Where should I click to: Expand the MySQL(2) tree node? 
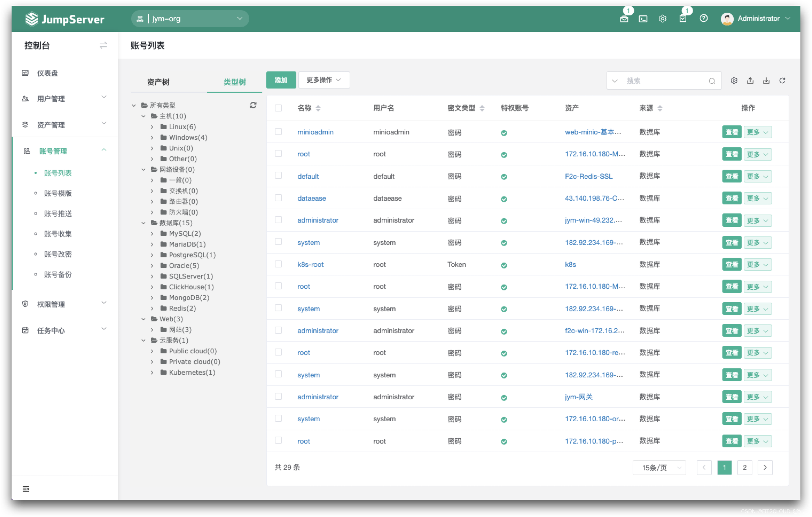[152, 233]
